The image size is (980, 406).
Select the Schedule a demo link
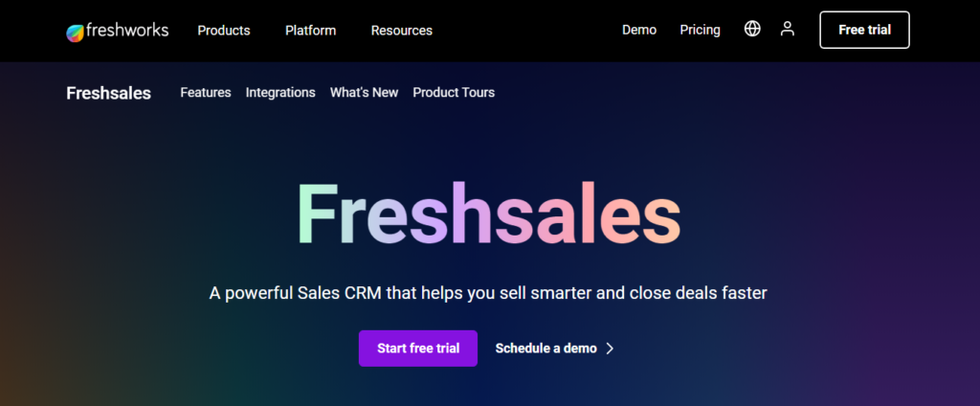[546, 349]
